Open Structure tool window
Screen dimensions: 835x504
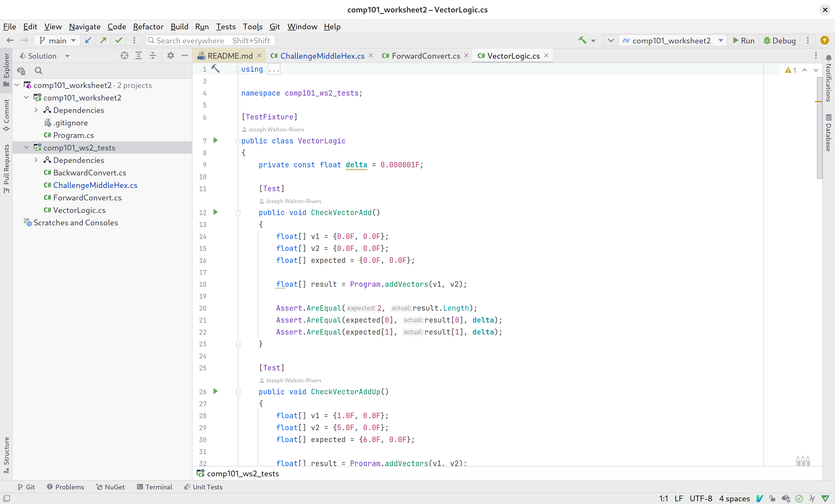tap(6, 455)
